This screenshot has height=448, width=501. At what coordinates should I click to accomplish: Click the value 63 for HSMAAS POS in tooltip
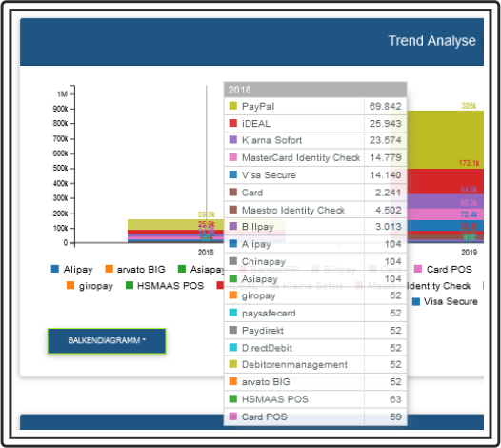(395, 399)
